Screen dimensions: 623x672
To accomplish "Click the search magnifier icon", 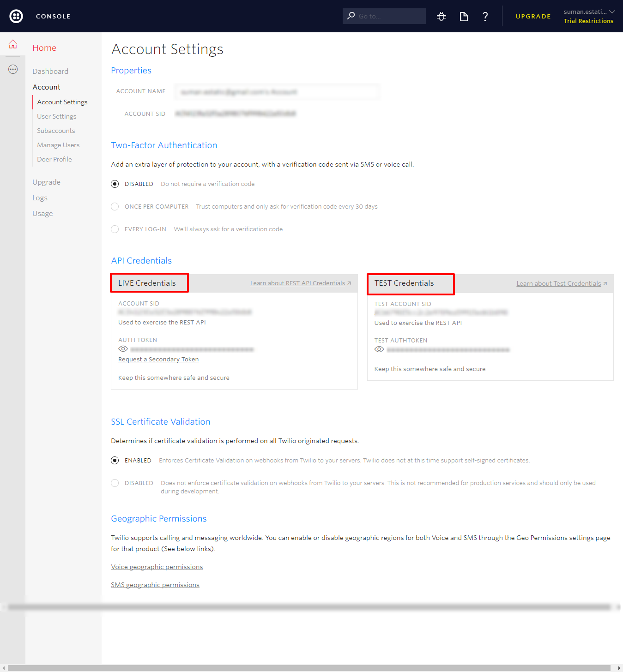I will coord(351,16).
